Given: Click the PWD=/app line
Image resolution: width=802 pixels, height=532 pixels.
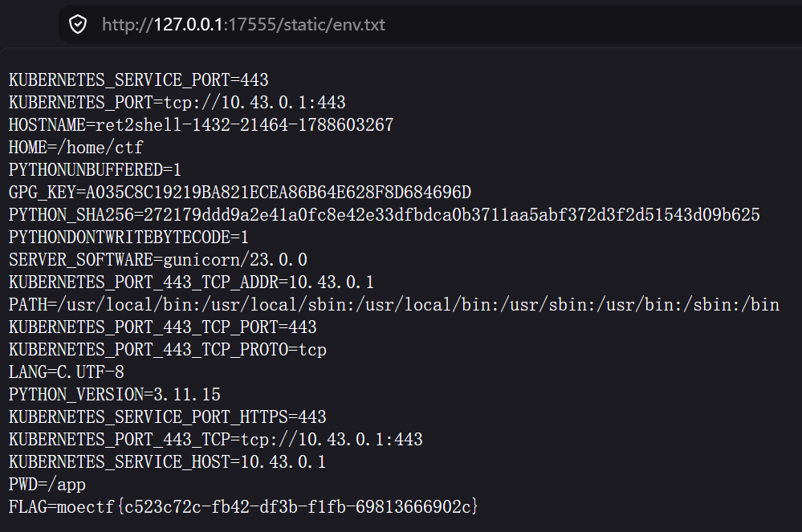Looking at the screenshot, I should pos(47,485).
